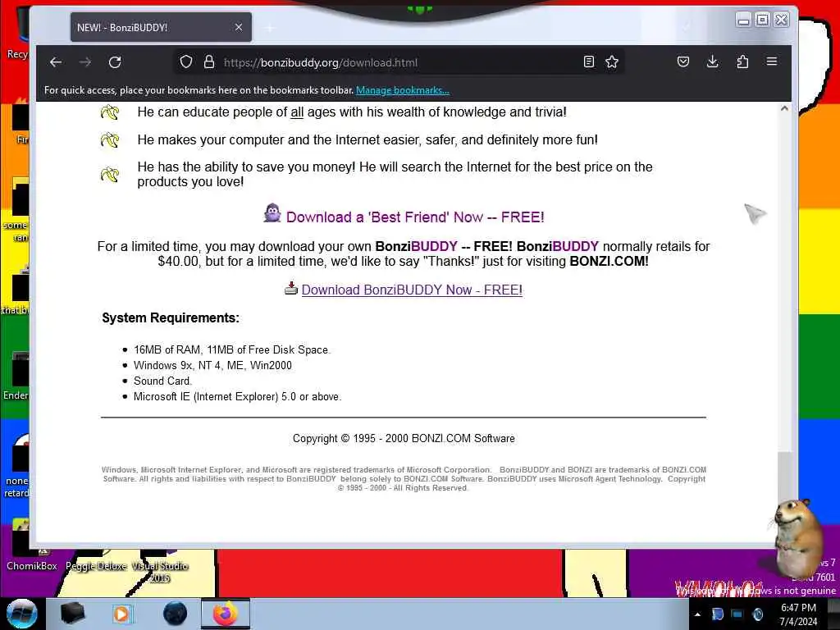
Task: Click the System Requirements: heading
Action: 171,317
